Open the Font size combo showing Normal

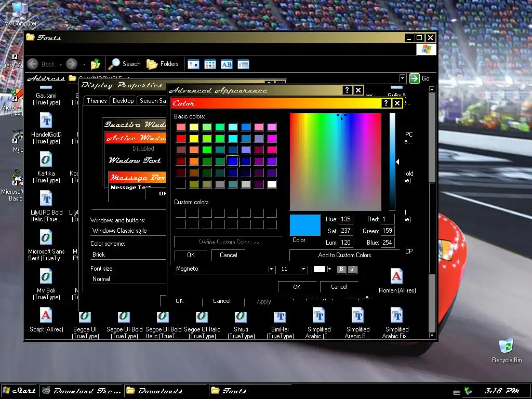(x=129, y=279)
